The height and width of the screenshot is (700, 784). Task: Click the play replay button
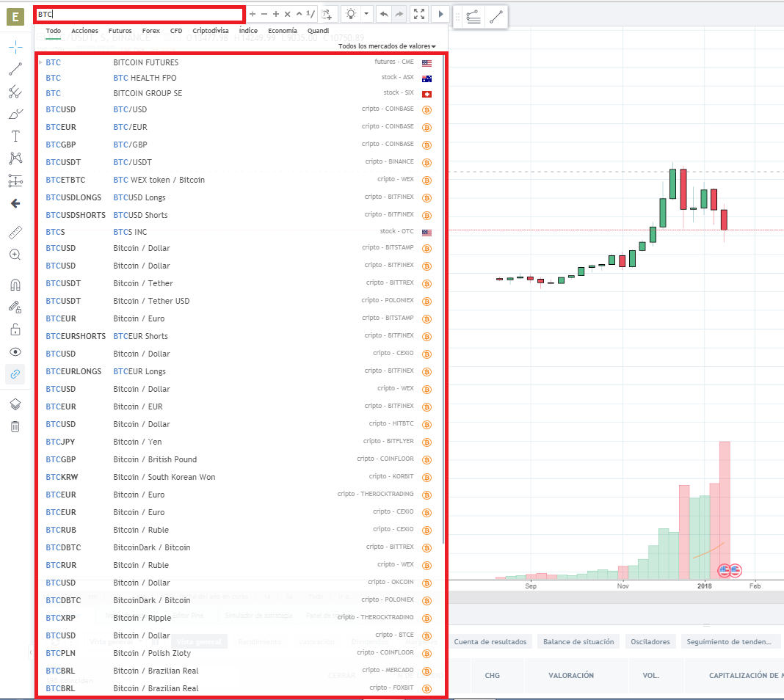click(x=440, y=14)
